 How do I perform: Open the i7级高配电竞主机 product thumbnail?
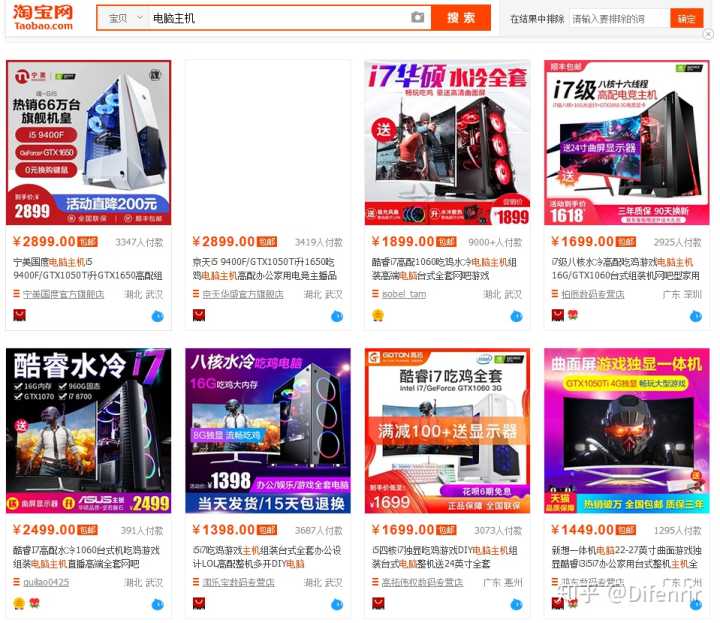pyautogui.click(x=627, y=143)
